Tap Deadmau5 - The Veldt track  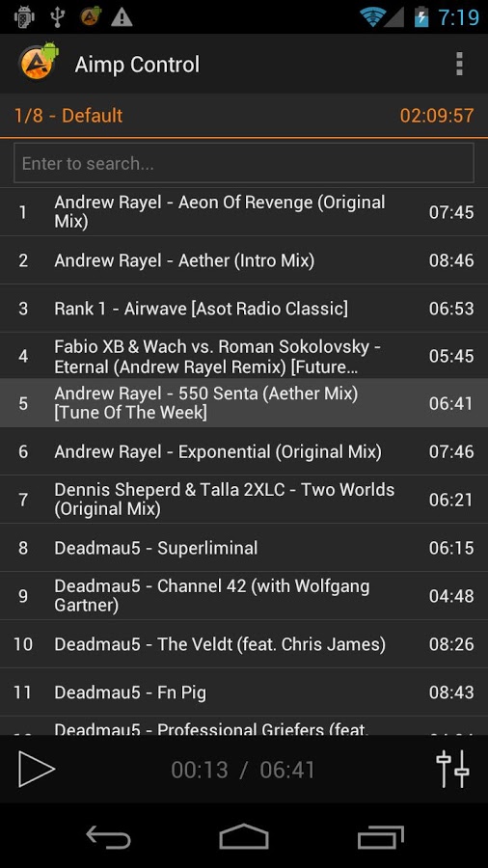point(244,644)
